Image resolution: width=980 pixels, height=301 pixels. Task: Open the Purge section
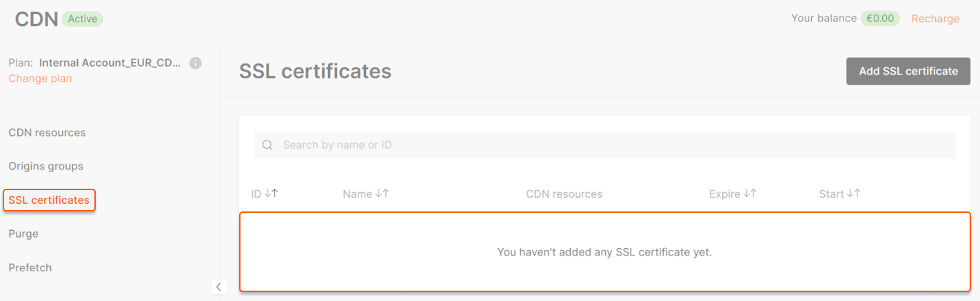tap(23, 233)
